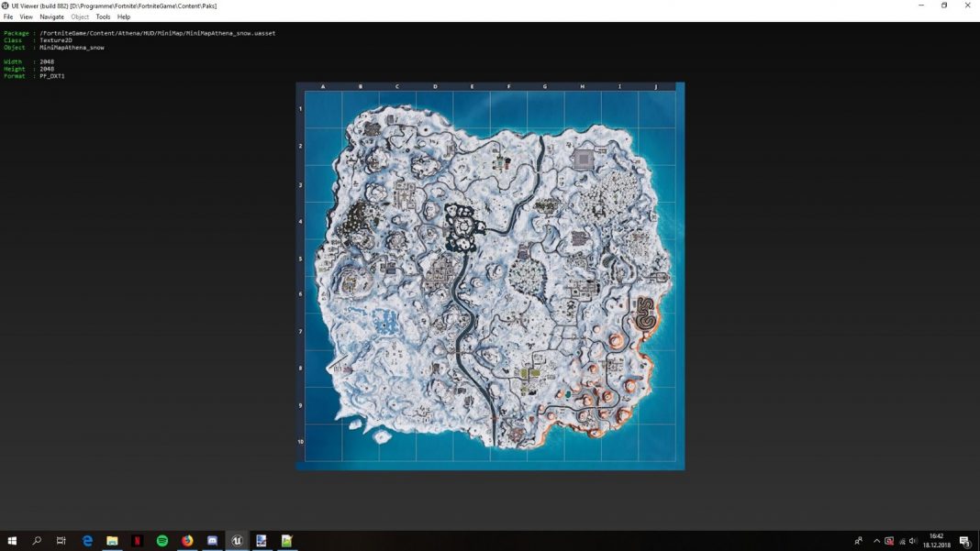Screen dimensions: 980x551
Task: Open the Navigate menu
Action: [51, 17]
